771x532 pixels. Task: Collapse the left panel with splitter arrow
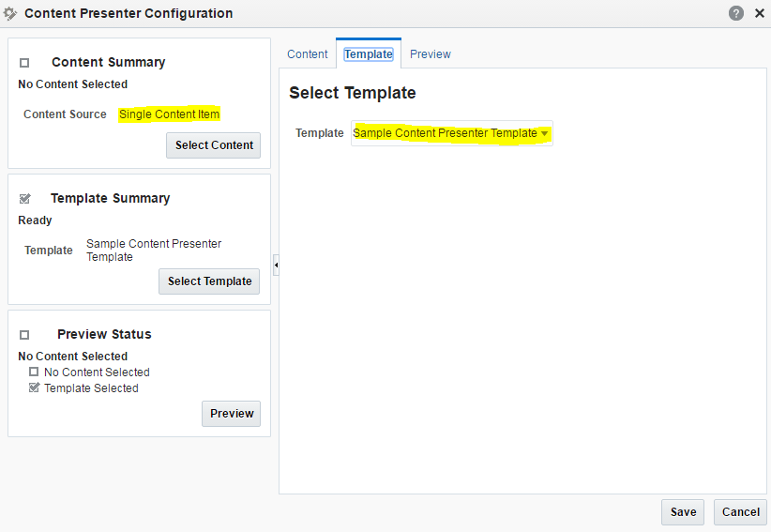pyautogui.click(x=276, y=265)
